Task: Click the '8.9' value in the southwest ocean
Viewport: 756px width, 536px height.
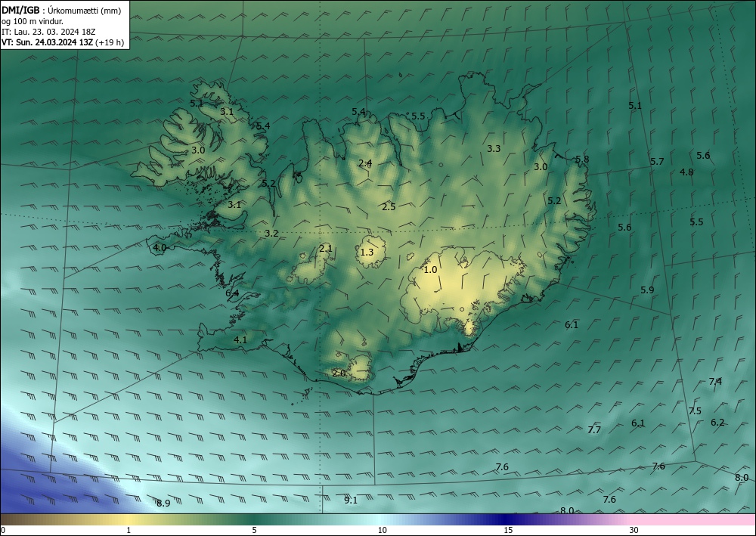Action: [163, 503]
